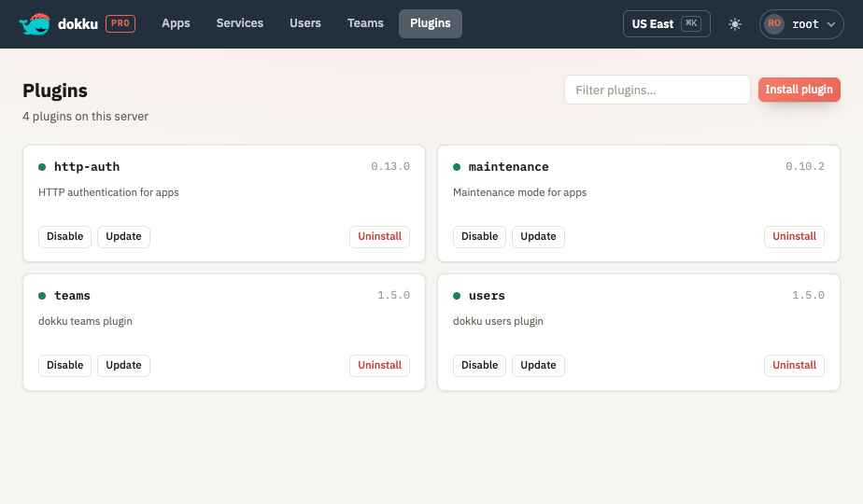Uninstall the http-auth plugin
The image size is (863, 504).
tap(379, 236)
